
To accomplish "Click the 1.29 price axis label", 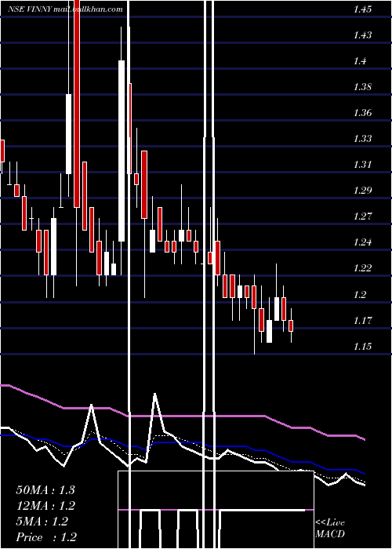I will (362, 191).
